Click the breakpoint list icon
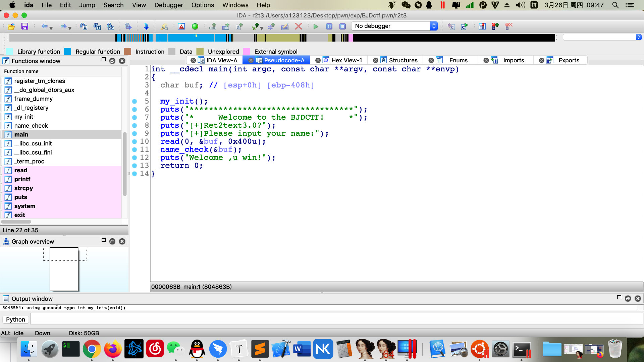Screen dimensions: 644x362 482,26
